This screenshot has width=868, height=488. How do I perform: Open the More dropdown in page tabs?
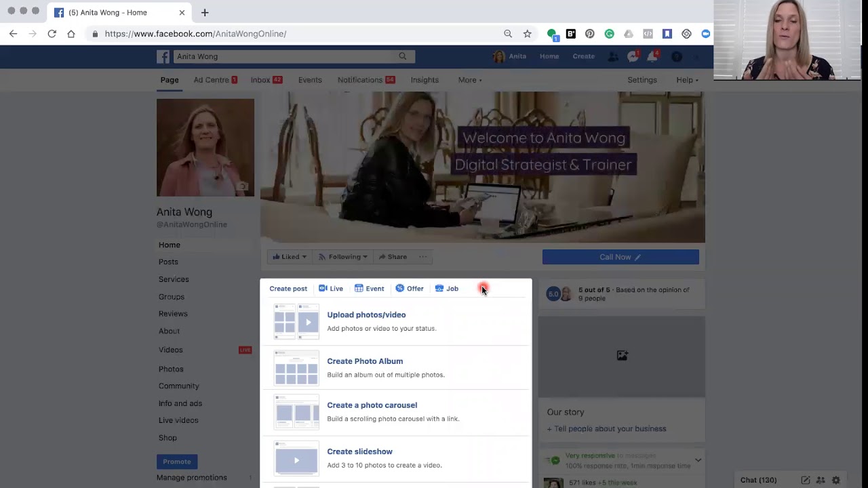[469, 80]
